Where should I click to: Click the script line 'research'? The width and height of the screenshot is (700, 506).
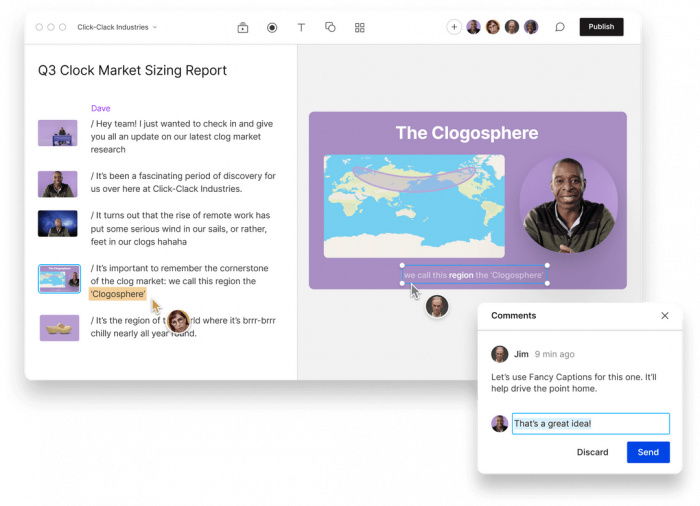point(108,150)
